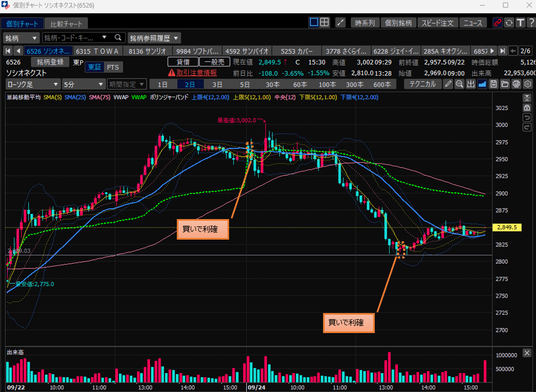Toggle the blue area chart display button
The image size is (536, 392).
tap(482, 85)
